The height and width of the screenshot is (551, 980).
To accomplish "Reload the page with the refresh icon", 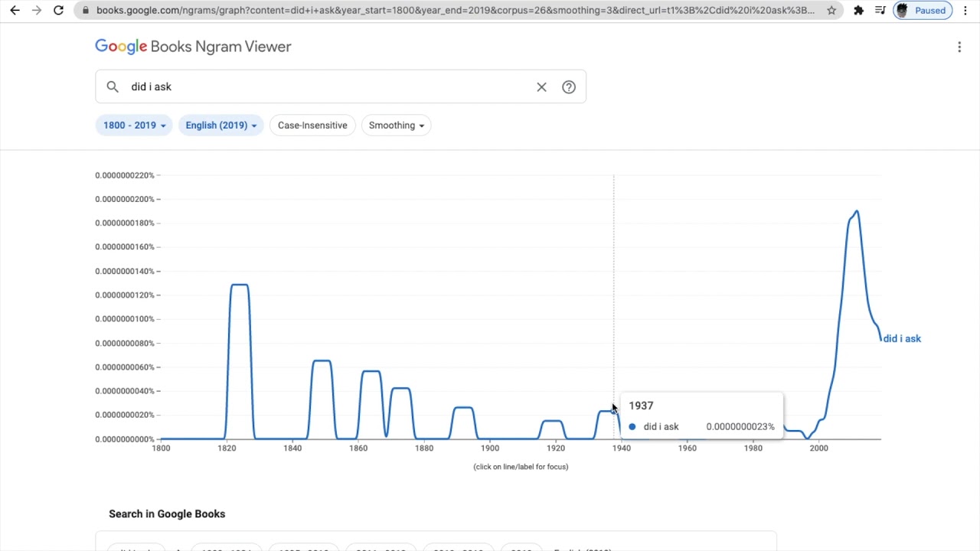I will pyautogui.click(x=59, y=11).
